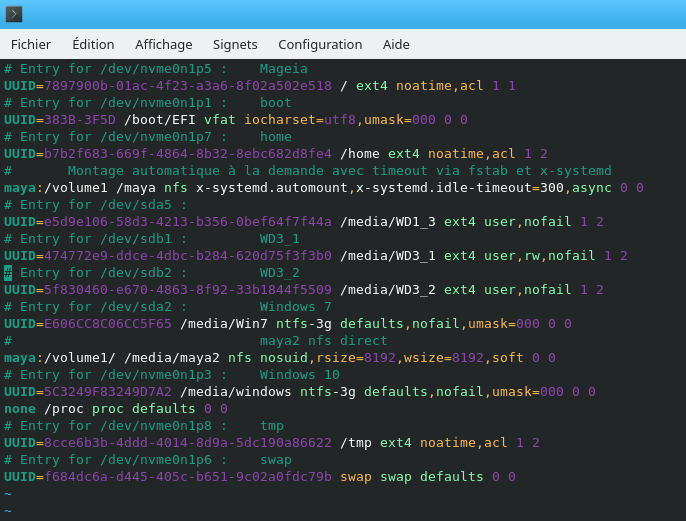
Task: Click the cursor block on the /dev/sdb2 comment
Action: click(x=8, y=273)
